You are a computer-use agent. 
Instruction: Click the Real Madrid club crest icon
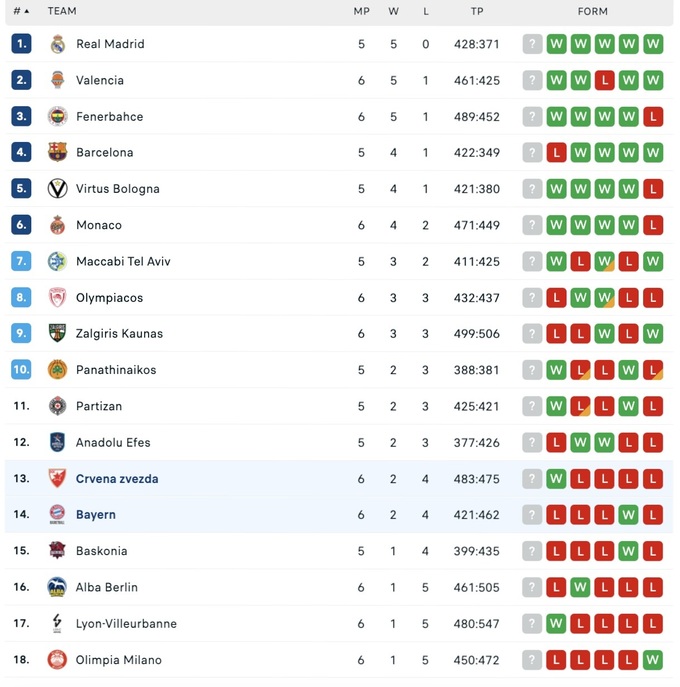[x=58, y=44]
